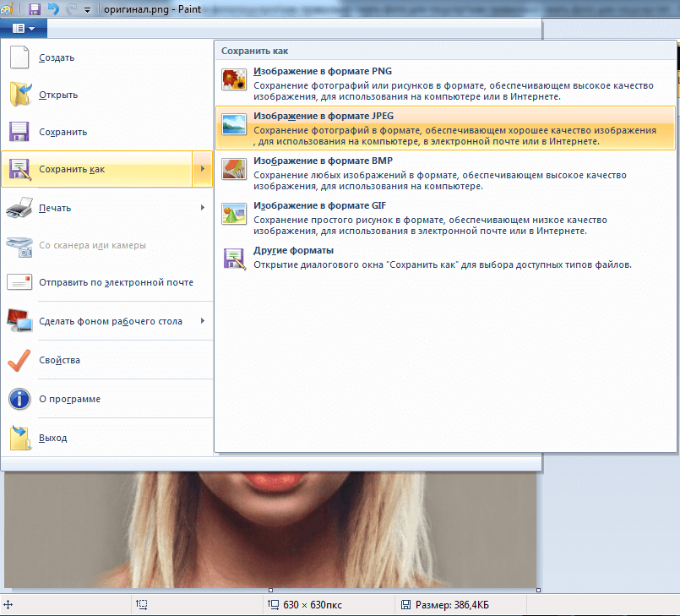This screenshot has height=616, width=680.
Task: Select Сохранить как menu entry
Action: click(96, 169)
